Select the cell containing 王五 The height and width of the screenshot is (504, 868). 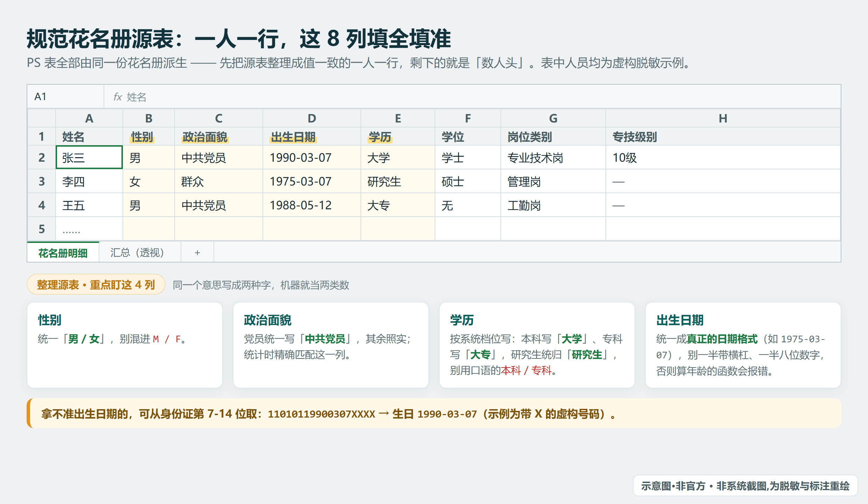(x=89, y=205)
